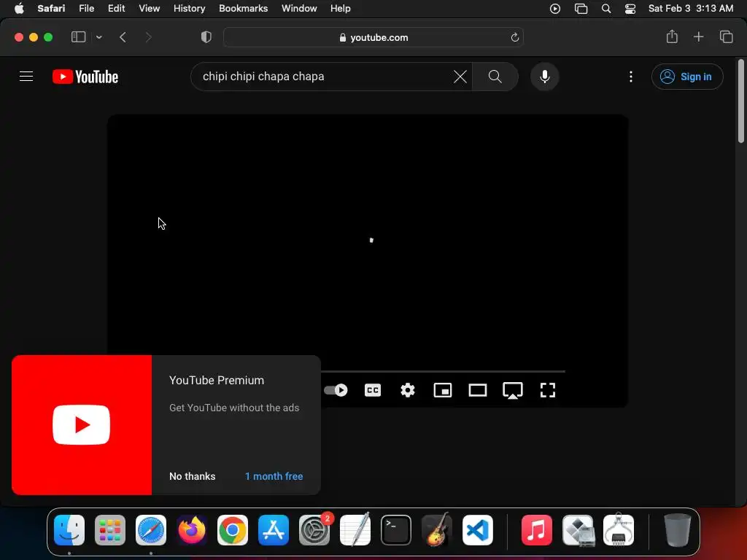Toggle closed captions CC button

click(373, 390)
